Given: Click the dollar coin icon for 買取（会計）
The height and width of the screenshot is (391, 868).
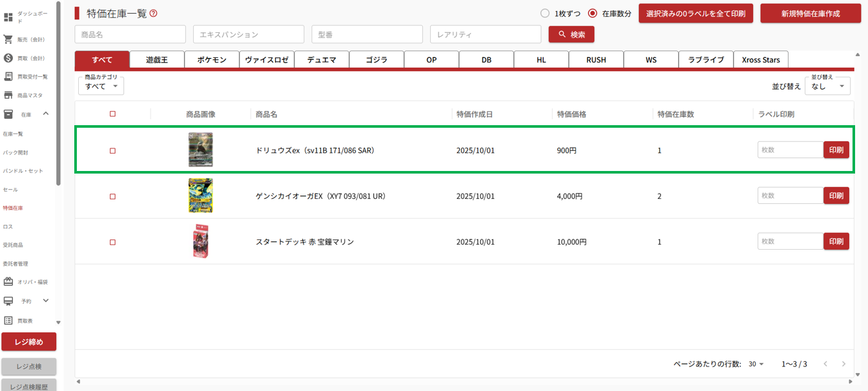Looking at the screenshot, I should click(8, 58).
